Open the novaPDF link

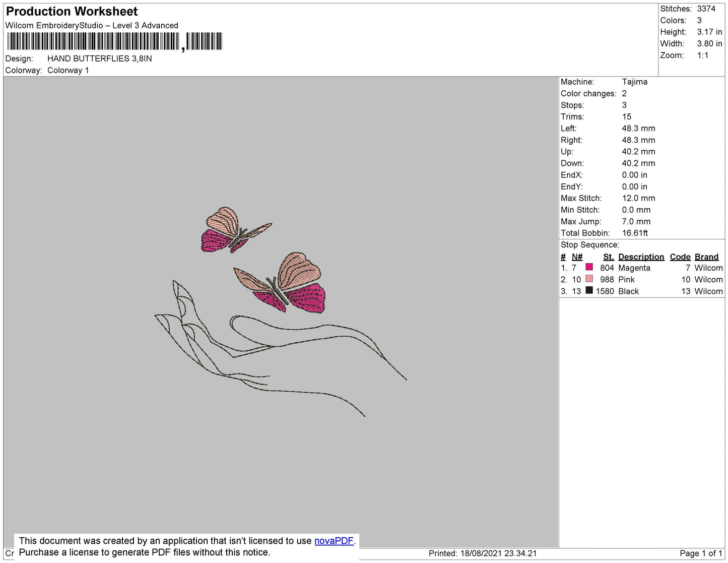[334, 541]
